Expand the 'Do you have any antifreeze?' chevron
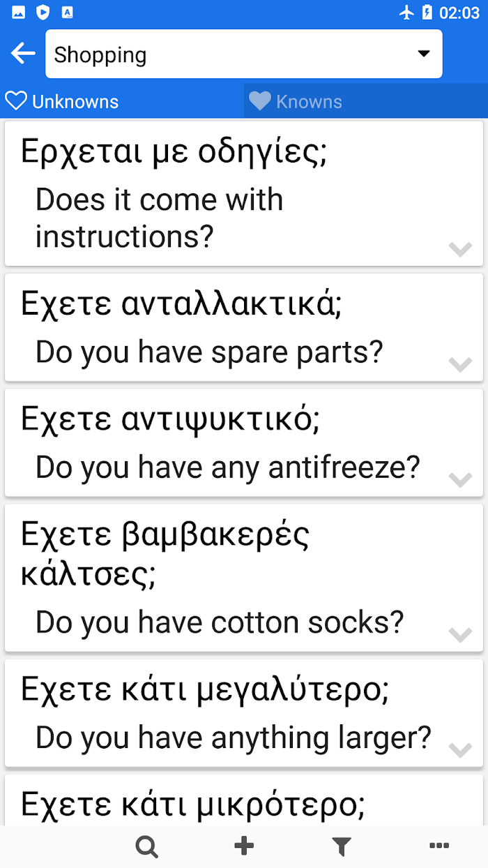 click(x=460, y=479)
